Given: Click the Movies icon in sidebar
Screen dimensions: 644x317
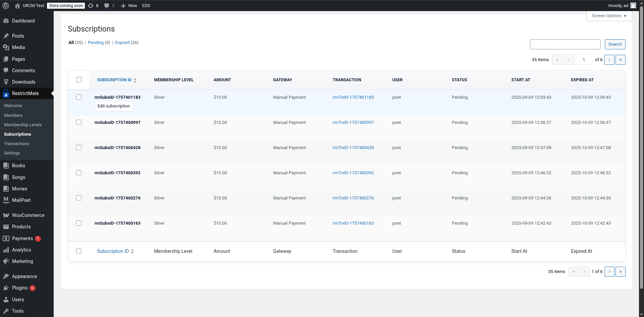Looking at the screenshot, I should (6, 189).
